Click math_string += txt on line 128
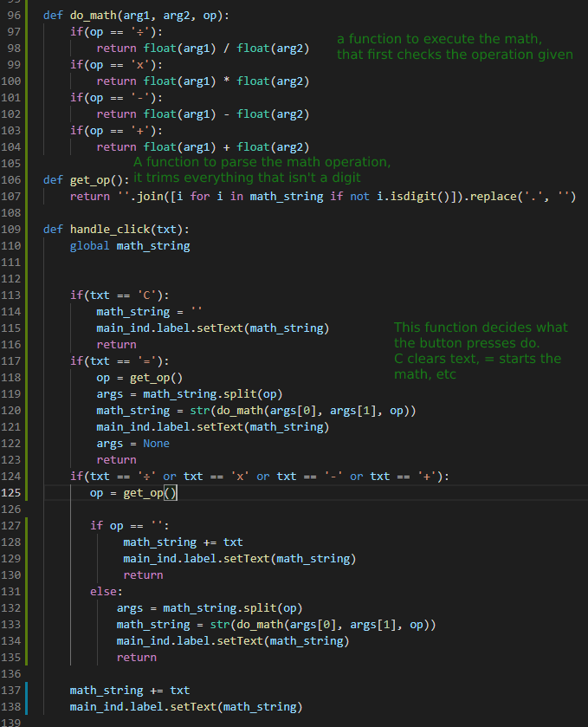Image resolution: width=588 pixels, height=727 pixels. tap(183, 542)
